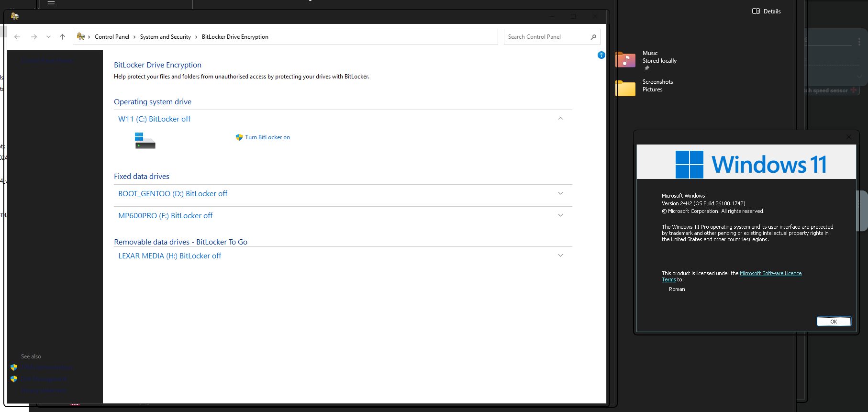Image resolution: width=868 pixels, height=412 pixels.
Task: Collapse the W11 (C:) drive section
Action: coord(560,119)
